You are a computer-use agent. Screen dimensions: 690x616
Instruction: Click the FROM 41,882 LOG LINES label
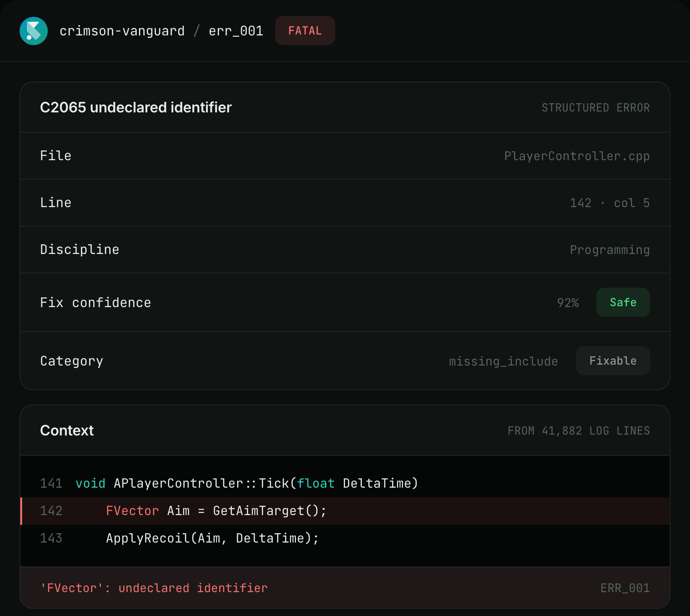pyautogui.click(x=579, y=431)
